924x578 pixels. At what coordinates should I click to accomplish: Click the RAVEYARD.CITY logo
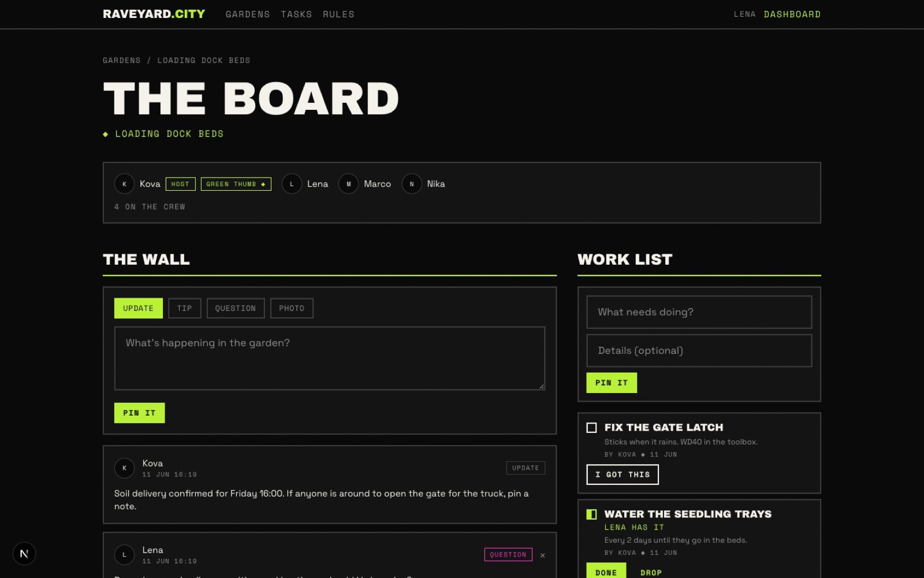pos(154,14)
